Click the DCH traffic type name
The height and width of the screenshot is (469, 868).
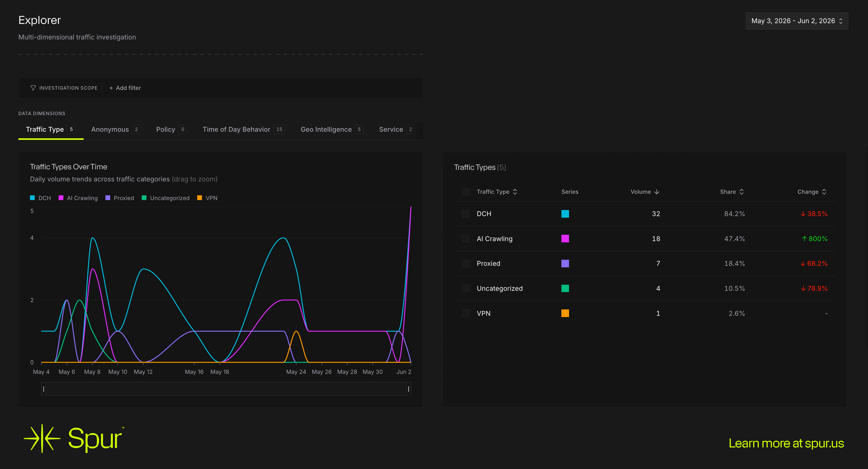(x=484, y=214)
